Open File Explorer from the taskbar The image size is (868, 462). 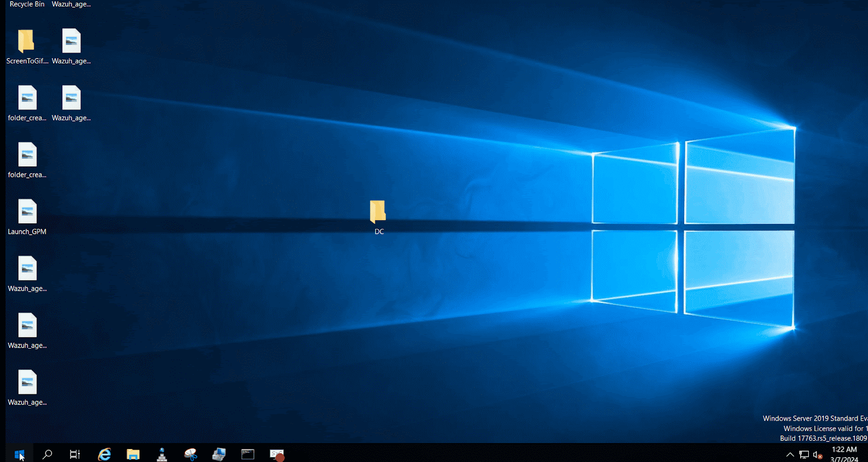click(133, 454)
